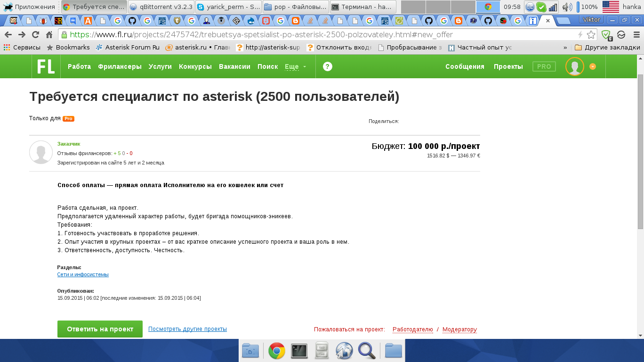Click the volume icon in system tray
The image size is (644, 362).
tap(567, 7)
